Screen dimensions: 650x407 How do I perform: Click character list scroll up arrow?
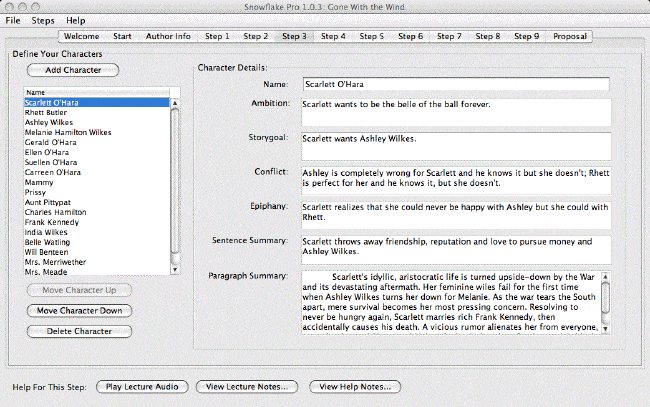[175, 103]
